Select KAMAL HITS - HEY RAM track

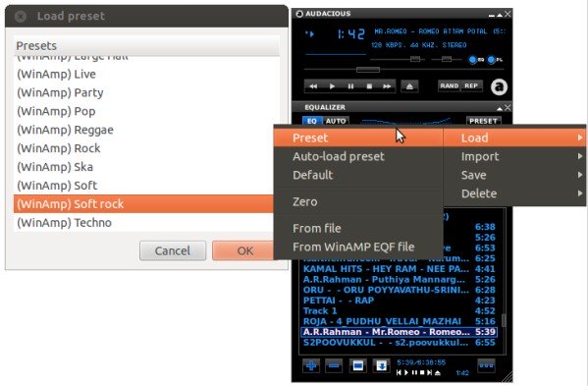399,269
